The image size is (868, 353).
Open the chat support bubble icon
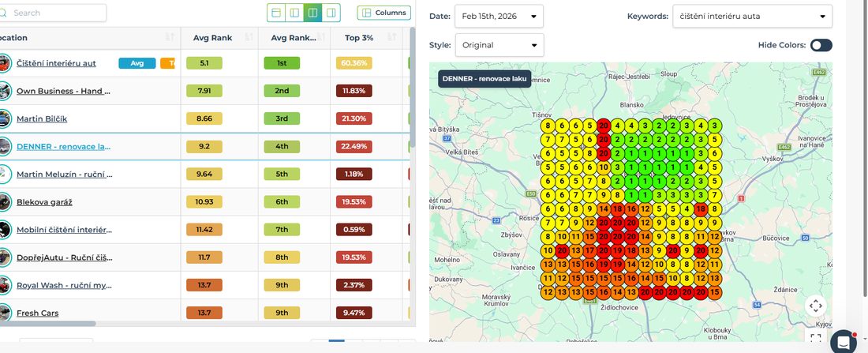tap(843, 341)
